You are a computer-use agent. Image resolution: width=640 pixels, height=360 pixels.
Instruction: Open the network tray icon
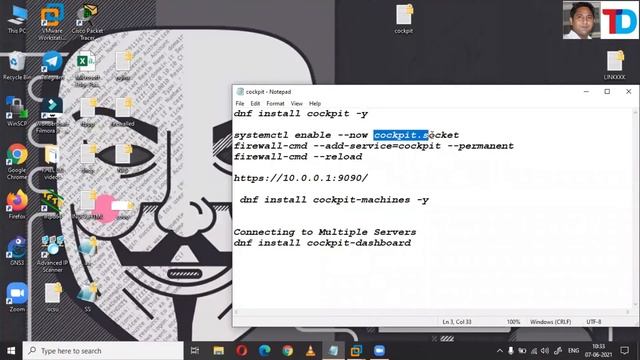pyautogui.click(x=534, y=351)
